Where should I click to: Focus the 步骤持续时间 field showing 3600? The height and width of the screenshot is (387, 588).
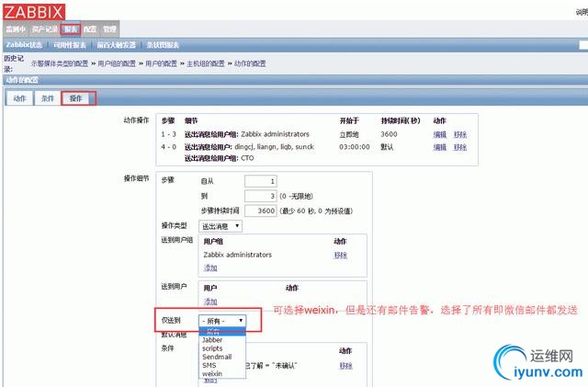[x=261, y=211]
